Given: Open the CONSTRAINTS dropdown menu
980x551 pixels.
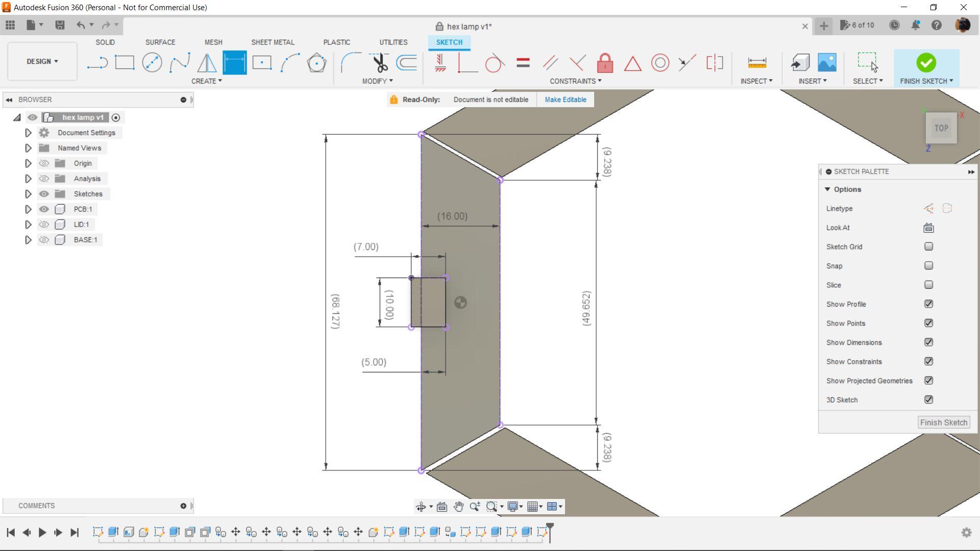Looking at the screenshot, I should click(x=575, y=81).
